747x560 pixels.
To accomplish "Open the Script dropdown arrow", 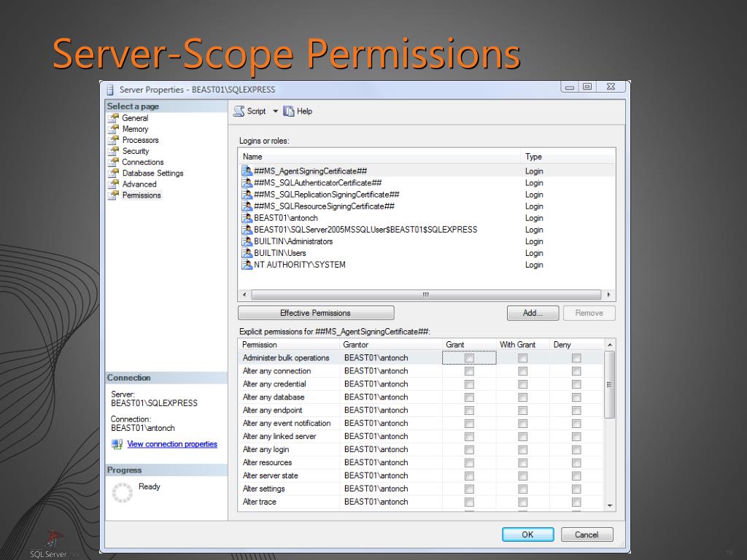I will click(x=275, y=112).
